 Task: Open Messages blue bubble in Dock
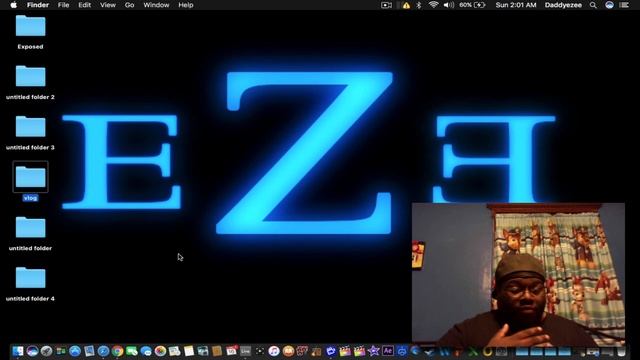point(146,351)
